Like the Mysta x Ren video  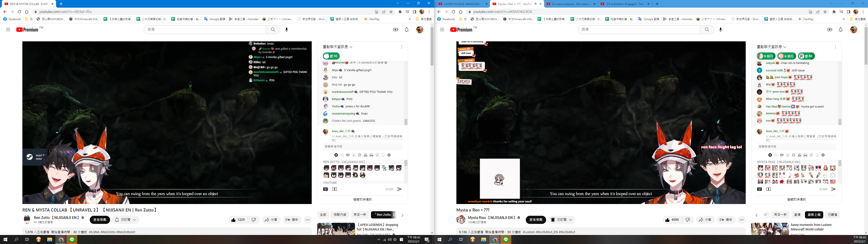pos(672,220)
